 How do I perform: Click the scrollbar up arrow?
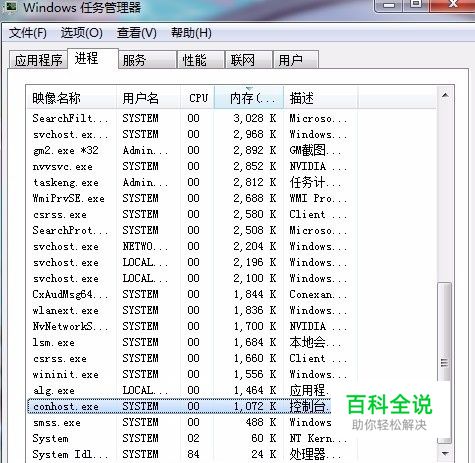coord(445,96)
